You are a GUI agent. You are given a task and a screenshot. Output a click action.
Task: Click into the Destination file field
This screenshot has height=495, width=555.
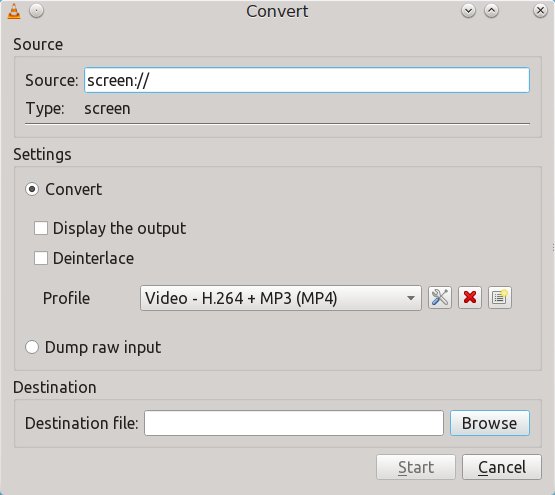[294, 423]
